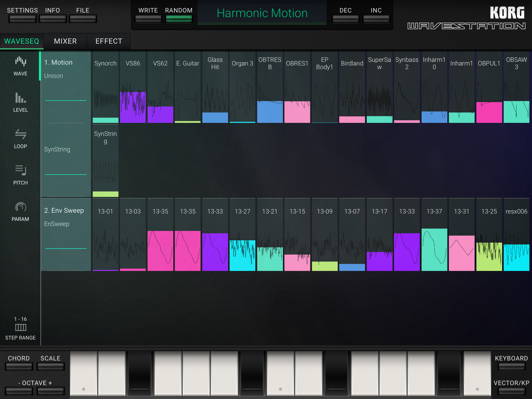
Task: Select the OBSAW 3 wave step
Action: tap(516, 87)
